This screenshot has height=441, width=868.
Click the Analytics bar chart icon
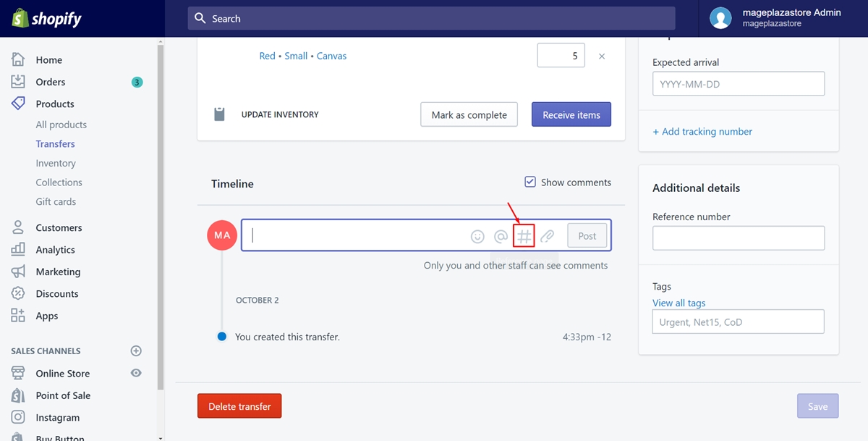coord(18,249)
